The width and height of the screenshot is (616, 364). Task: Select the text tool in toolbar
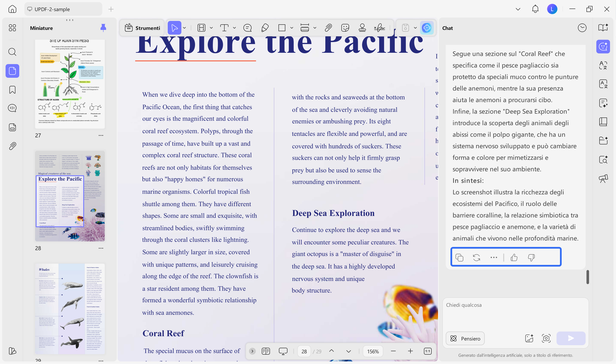click(224, 28)
